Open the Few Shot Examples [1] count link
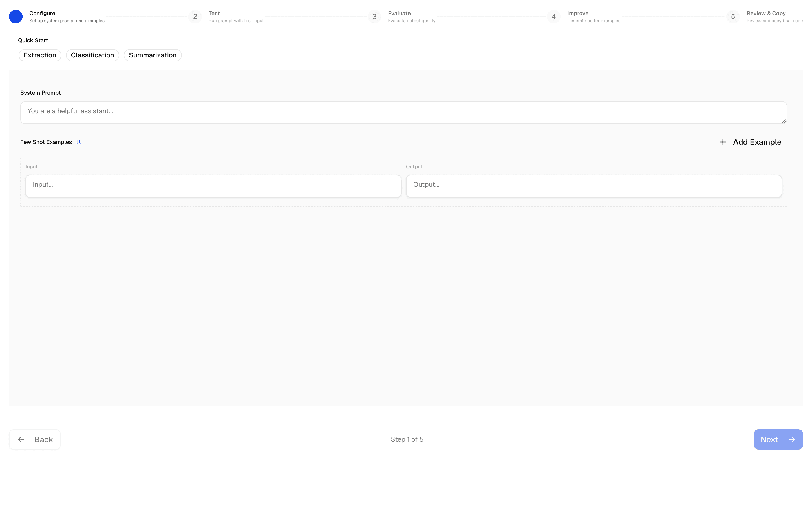This screenshot has height=507, width=812. tap(79, 141)
